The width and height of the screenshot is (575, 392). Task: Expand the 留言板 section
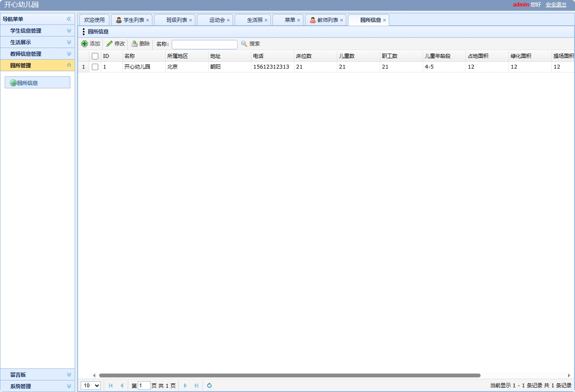coord(69,374)
